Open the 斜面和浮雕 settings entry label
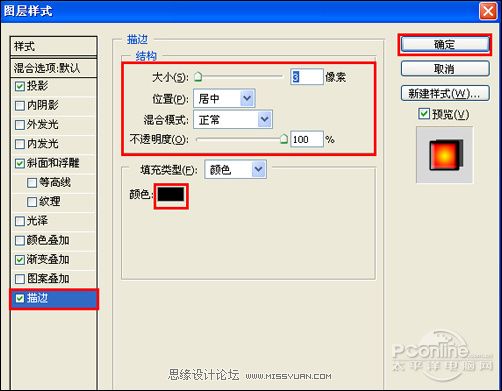Screen dimensions: 502x391 click(x=53, y=163)
